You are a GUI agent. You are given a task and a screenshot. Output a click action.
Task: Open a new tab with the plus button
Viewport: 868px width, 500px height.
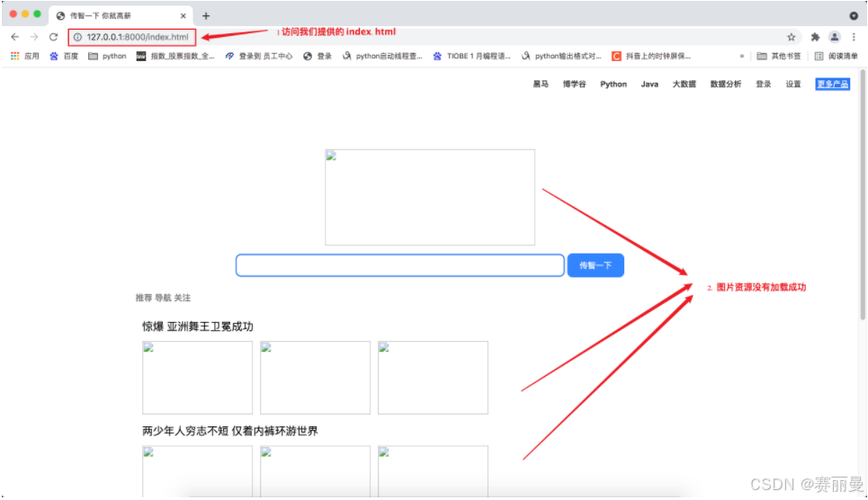(206, 15)
